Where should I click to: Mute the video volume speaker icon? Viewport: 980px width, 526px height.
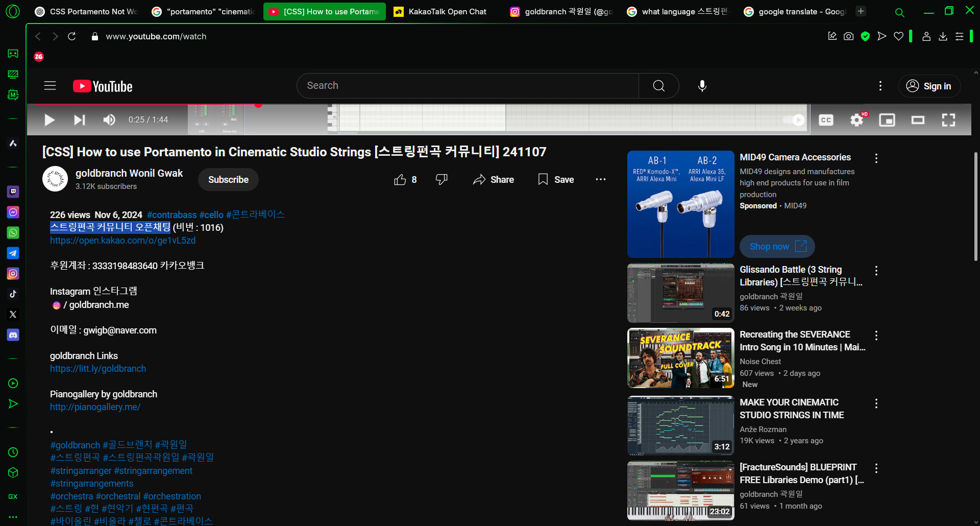[x=109, y=120]
